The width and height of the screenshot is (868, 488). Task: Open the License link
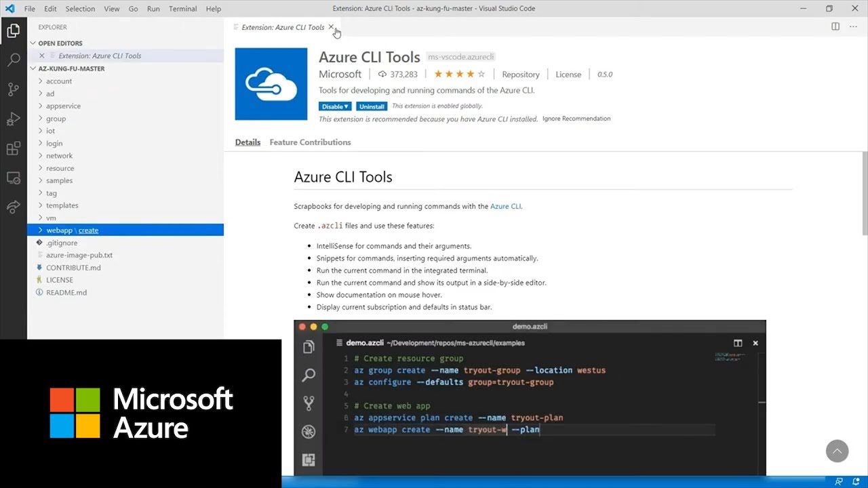click(568, 75)
